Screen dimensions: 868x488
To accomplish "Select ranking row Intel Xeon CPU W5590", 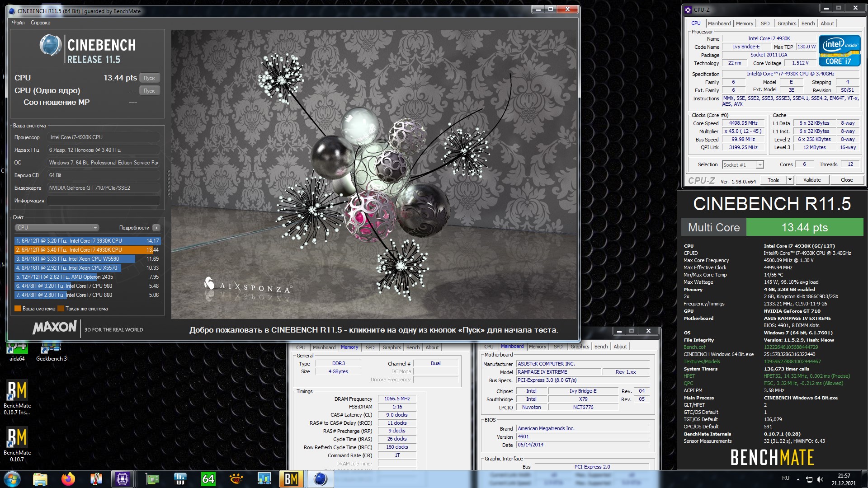I will pos(87,259).
